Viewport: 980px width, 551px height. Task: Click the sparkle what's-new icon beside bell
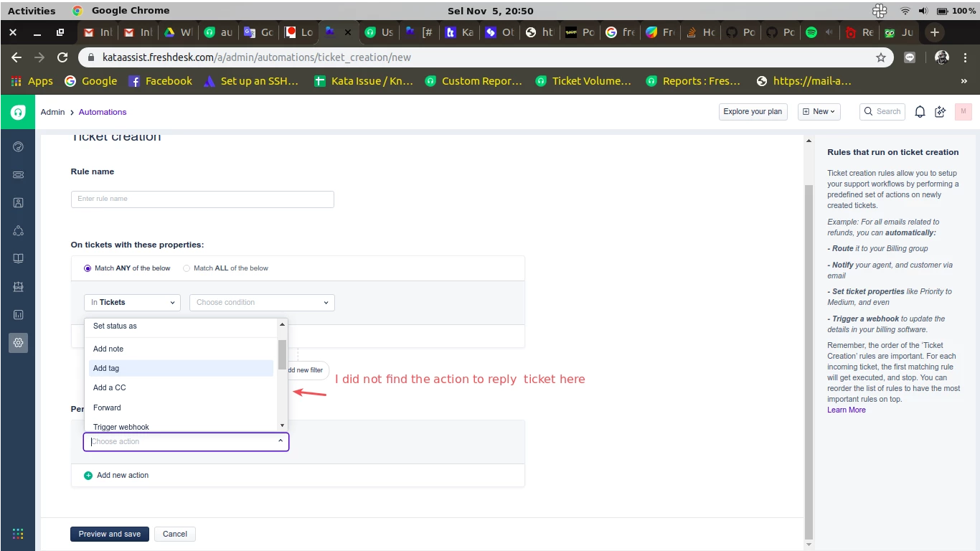[941, 111]
